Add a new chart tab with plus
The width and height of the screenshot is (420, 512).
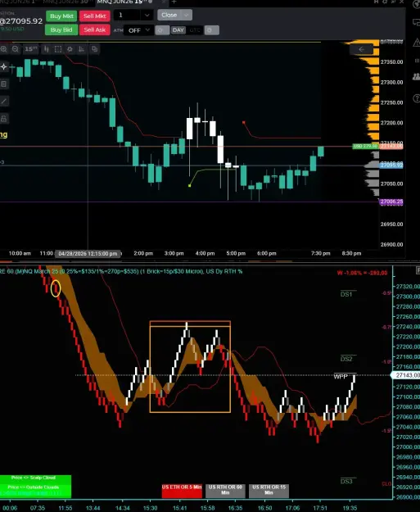coord(174,2)
